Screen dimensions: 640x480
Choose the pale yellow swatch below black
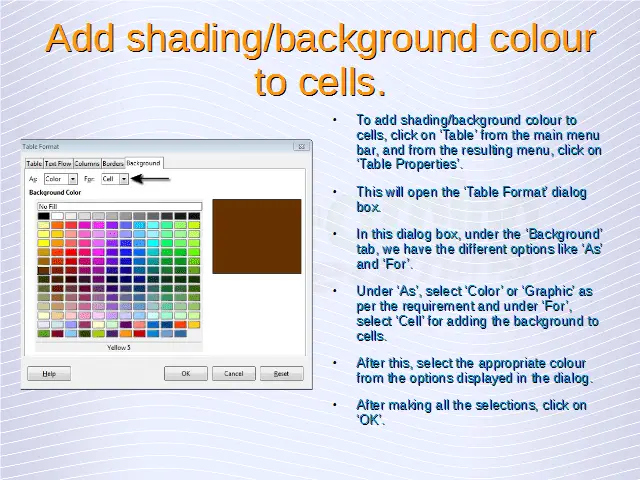44,226
